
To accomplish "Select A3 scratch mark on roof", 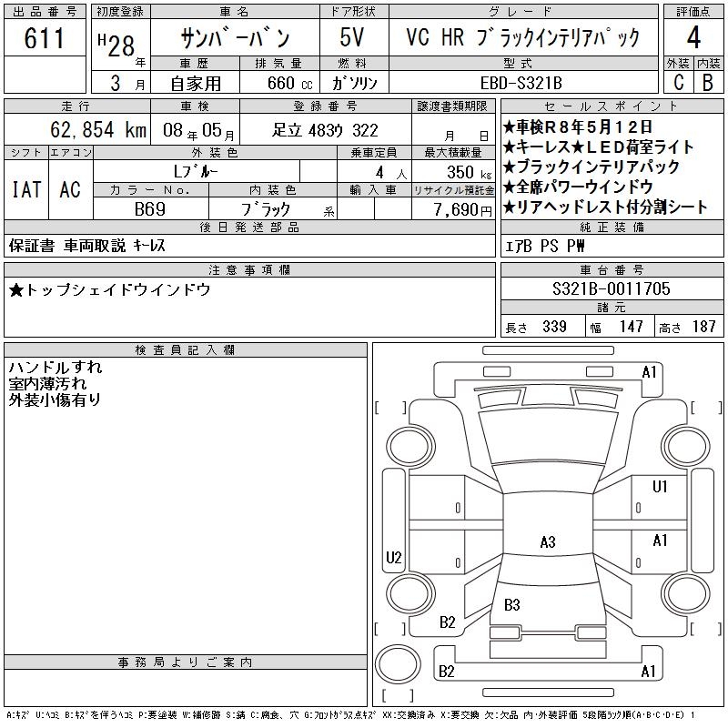I will pos(548,541).
